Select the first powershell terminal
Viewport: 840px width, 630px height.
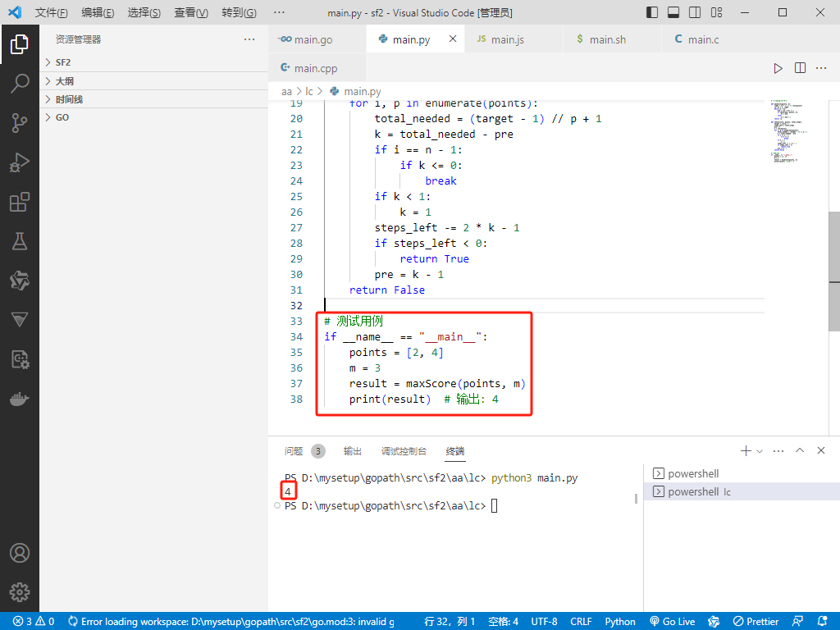742,473
